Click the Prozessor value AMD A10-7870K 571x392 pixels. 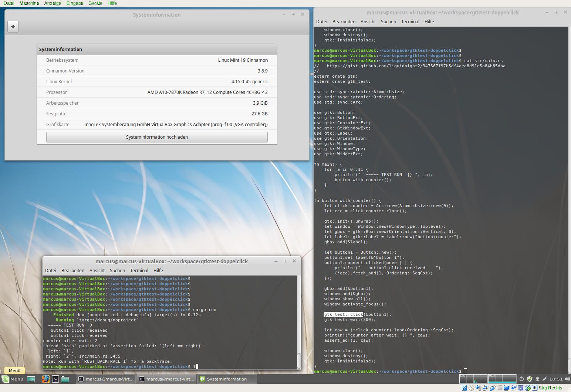coord(207,92)
